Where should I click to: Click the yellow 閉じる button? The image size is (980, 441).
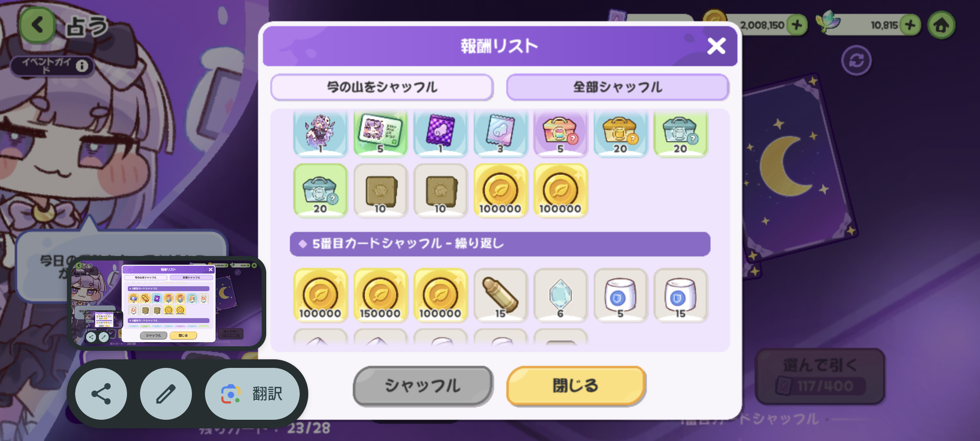[576, 386]
